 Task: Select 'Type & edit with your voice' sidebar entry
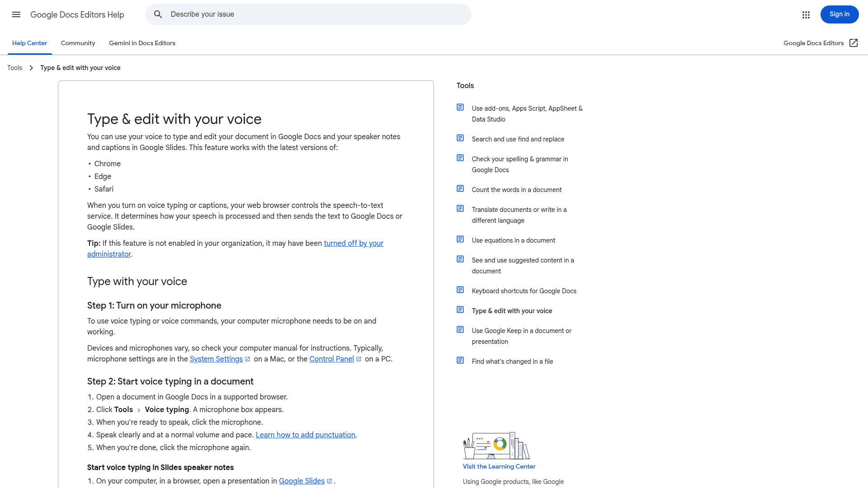[x=512, y=311]
